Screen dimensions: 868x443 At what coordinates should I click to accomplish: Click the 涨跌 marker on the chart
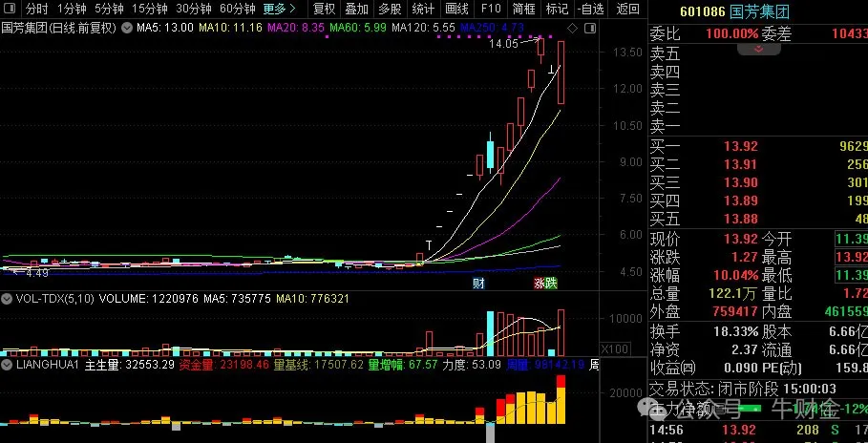pos(544,284)
